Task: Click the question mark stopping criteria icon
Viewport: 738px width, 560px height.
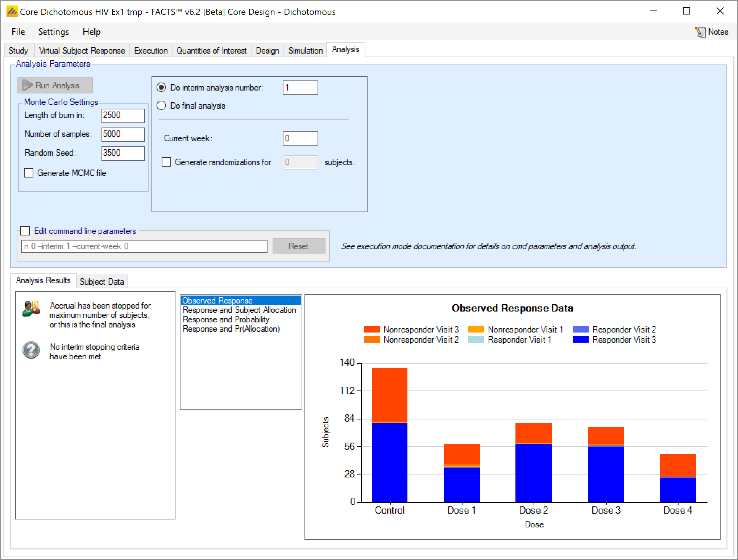Action: click(31, 350)
